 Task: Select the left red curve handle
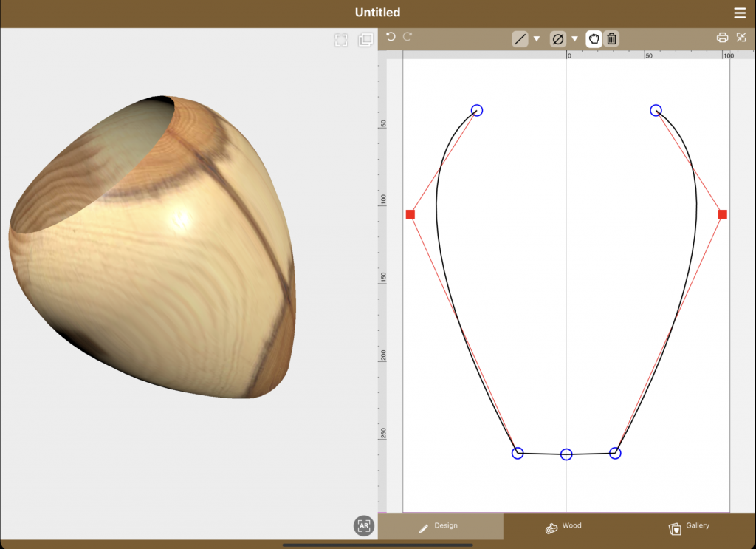[410, 214]
